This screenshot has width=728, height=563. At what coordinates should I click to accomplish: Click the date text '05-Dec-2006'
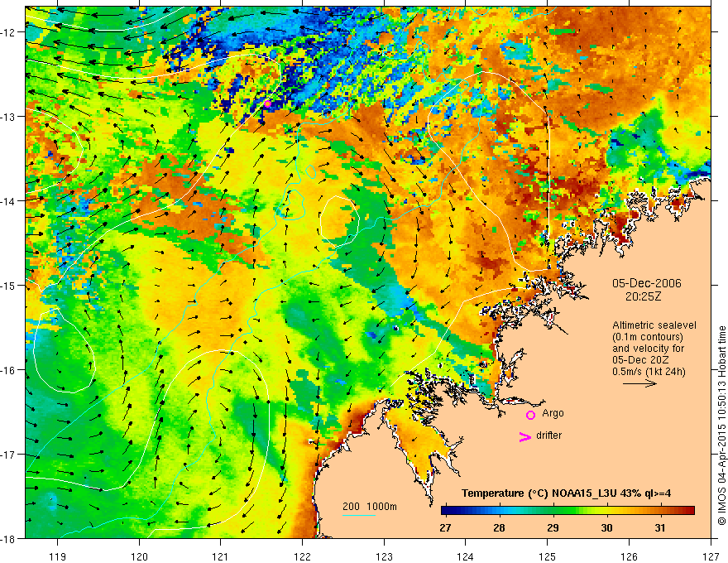click(647, 283)
